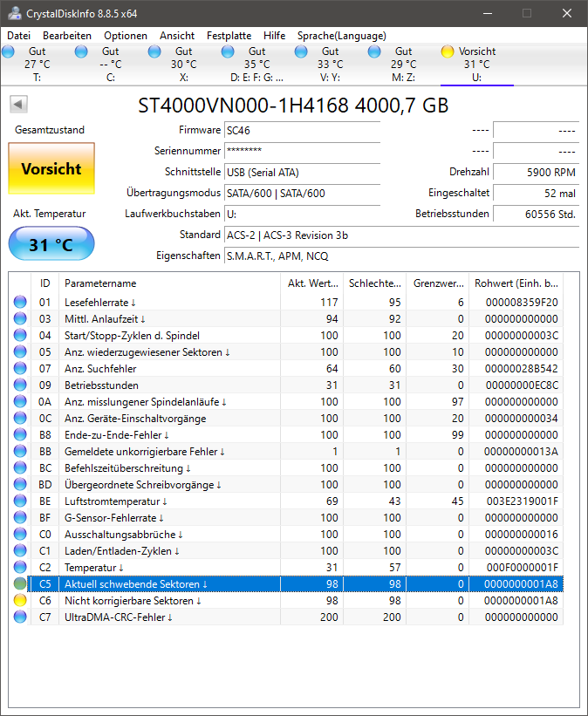Select the Lesefehlerrate parameter name
Screen dimensions: 588x716
pyautogui.click(x=100, y=303)
